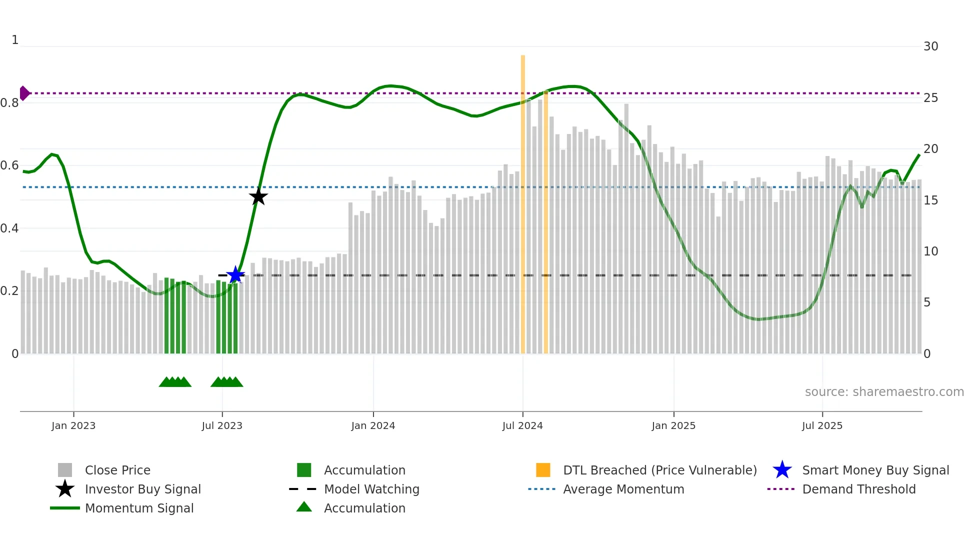Click the first green accumulation triangle cluster

175,382
